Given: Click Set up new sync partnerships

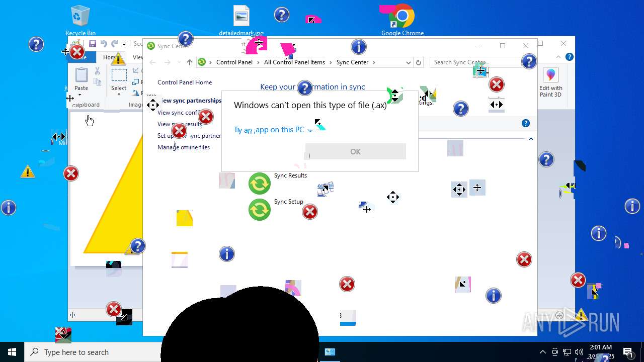Looking at the screenshot, I should 189,136.
